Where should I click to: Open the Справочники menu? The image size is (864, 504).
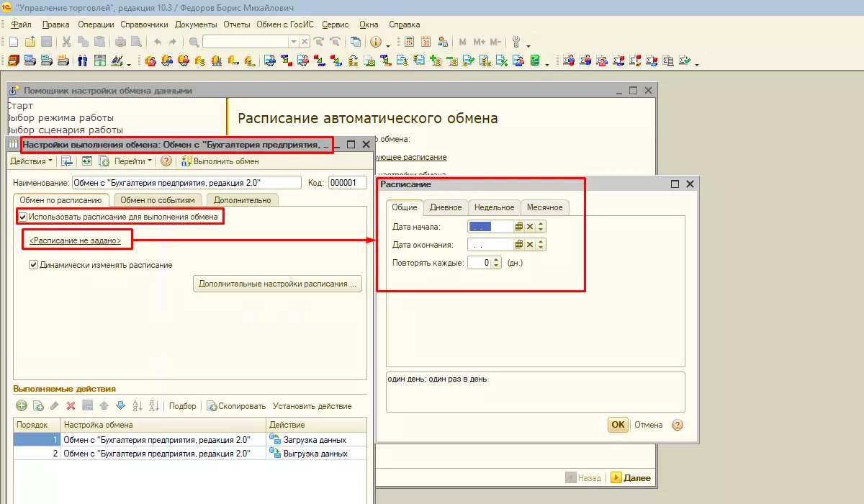tap(144, 24)
